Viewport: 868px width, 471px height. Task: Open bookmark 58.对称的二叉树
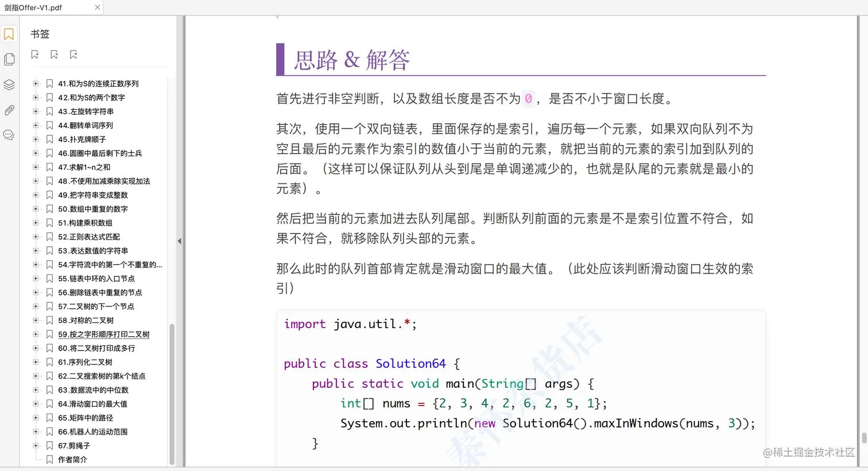click(86, 320)
